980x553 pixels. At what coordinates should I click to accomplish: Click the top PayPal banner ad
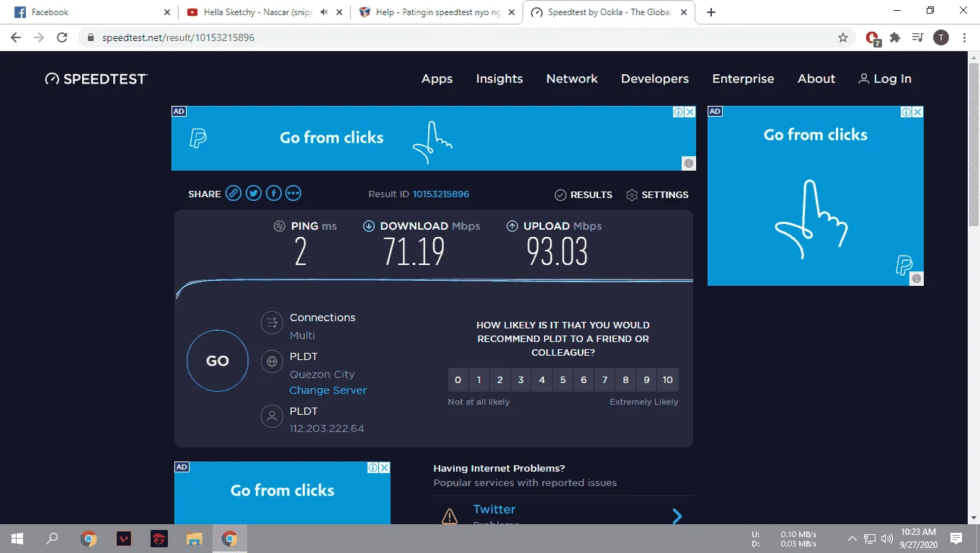(x=434, y=138)
